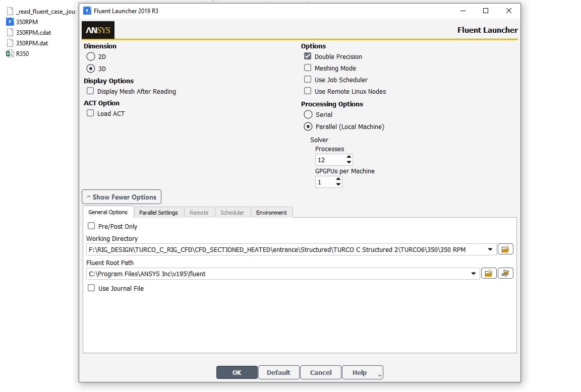Switch to the Environment tab

point(272,213)
